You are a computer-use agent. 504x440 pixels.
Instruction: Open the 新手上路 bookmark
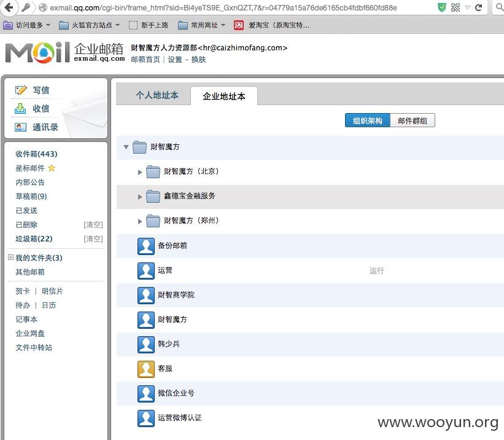(149, 25)
